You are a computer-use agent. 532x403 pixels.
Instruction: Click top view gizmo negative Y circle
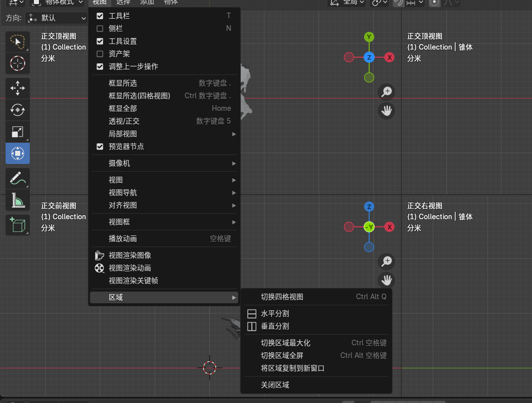coord(369,77)
